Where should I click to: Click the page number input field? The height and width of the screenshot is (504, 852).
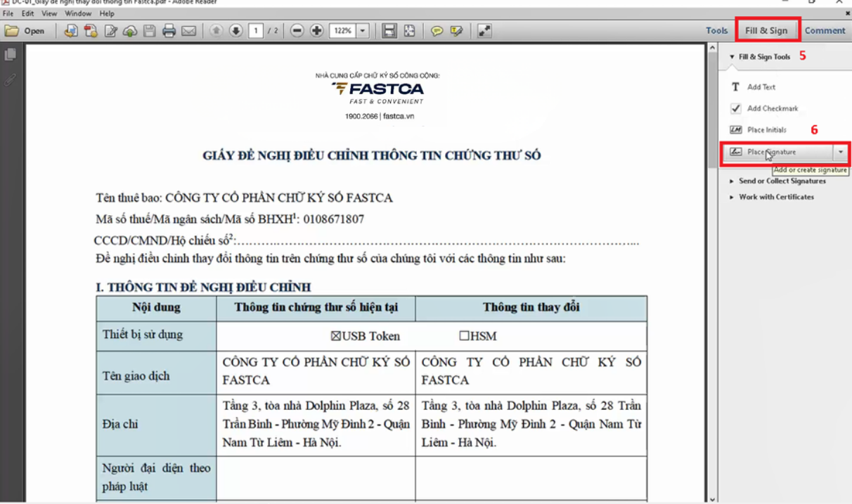(256, 31)
